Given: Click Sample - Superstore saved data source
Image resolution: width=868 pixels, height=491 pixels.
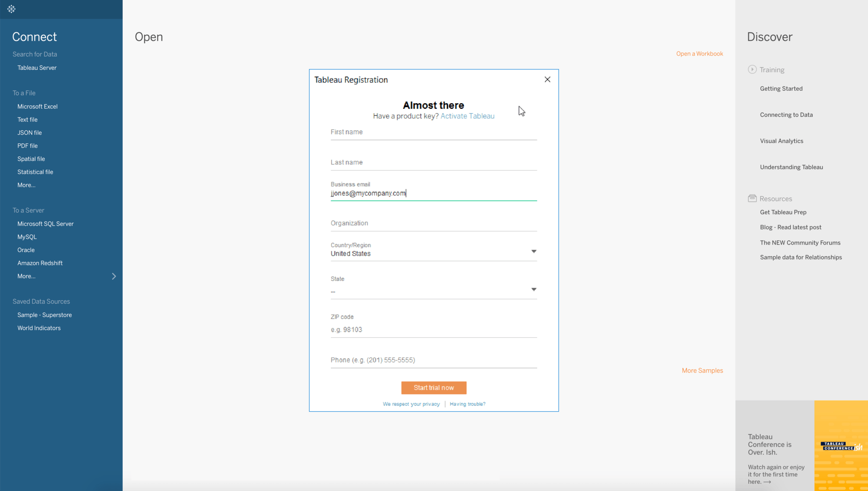Looking at the screenshot, I should (45, 314).
